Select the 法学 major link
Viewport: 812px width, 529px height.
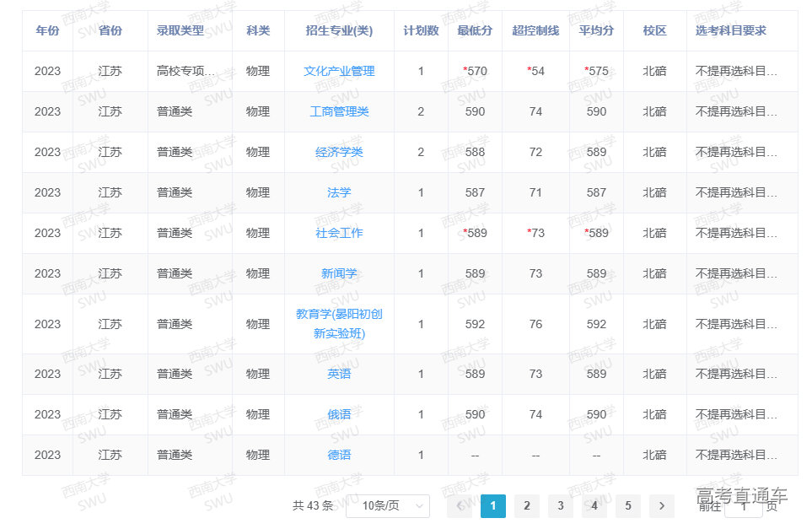[339, 192]
